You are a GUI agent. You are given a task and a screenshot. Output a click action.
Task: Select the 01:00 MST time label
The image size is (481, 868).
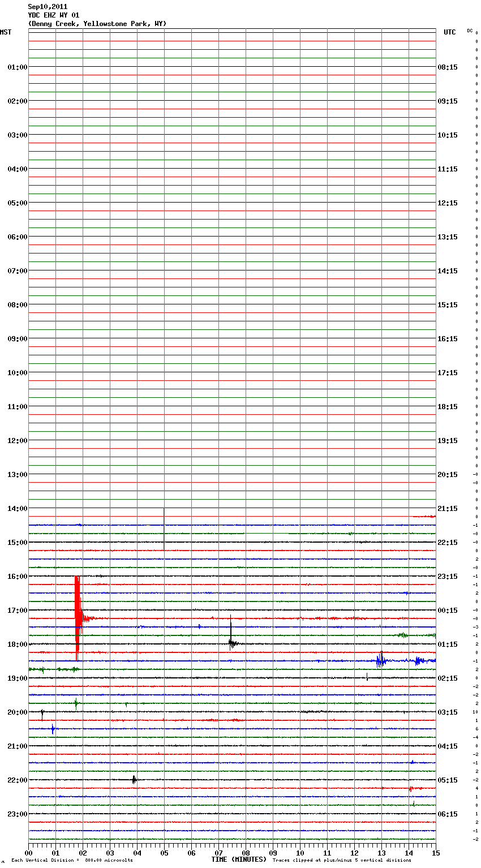click(17, 67)
